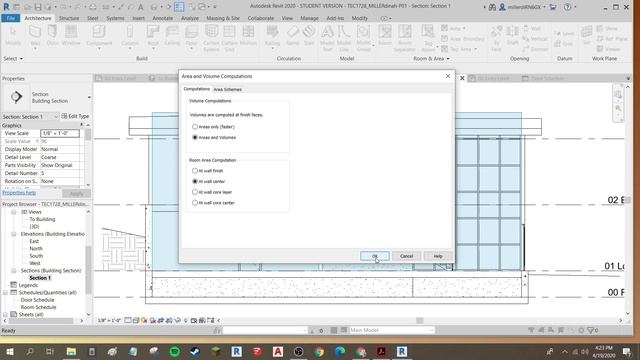640x360 pixels.
Task: Select the Model Line tool
Action: pos(344,38)
